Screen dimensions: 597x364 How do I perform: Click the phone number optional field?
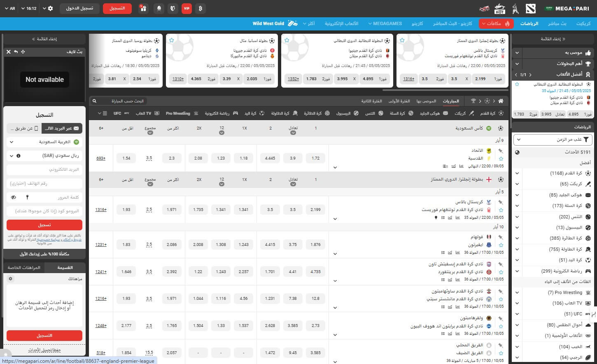[x=44, y=183]
